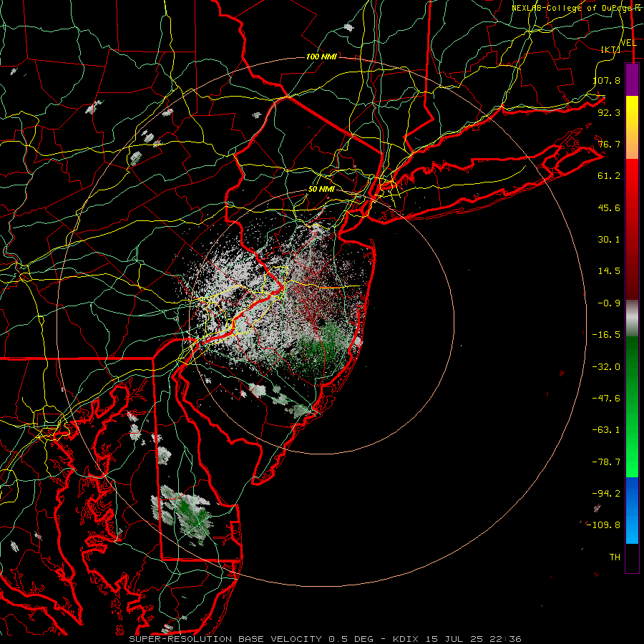This screenshot has width=644, height=644.
Task: Click the [KT] units label
Action: (610, 49)
